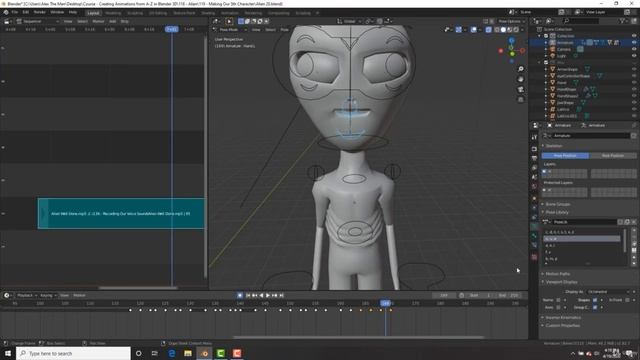640x360 pixels.
Task: Expand the Motion Paths panel
Action: coord(558,274)
